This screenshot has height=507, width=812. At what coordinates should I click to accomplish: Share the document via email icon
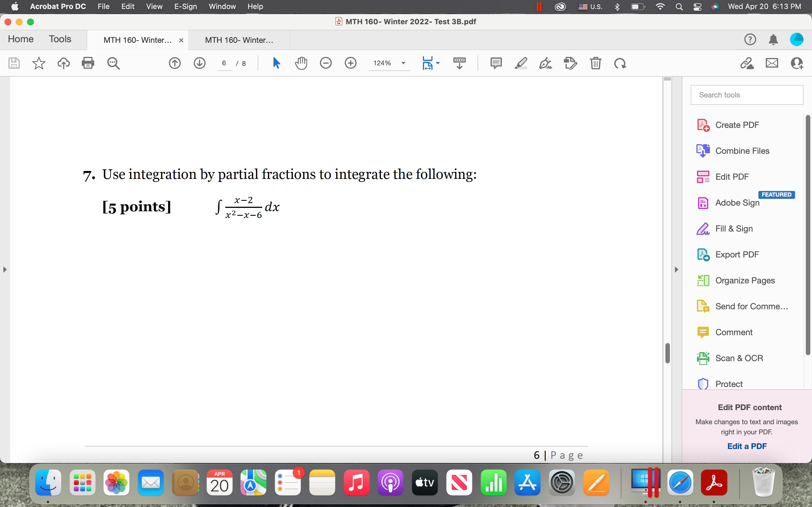(x=771, y=63)
